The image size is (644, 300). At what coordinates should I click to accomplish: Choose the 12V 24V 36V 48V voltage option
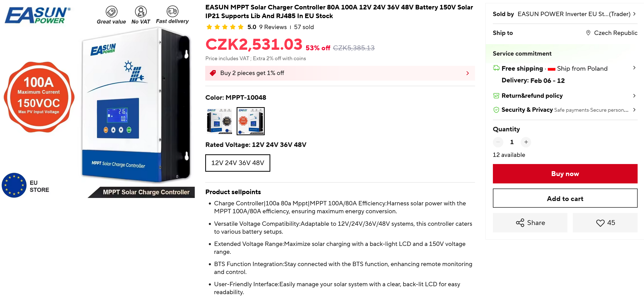[x=238, y=163]
